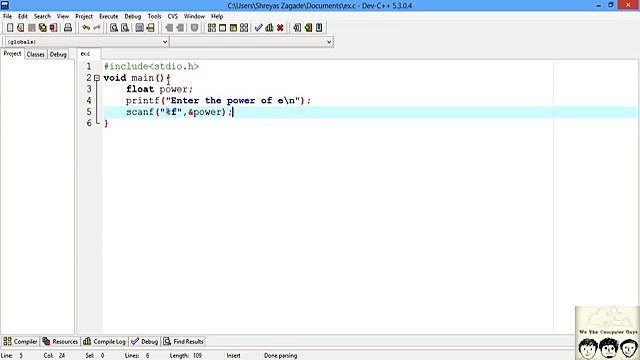Open the Edit menu

[23, 16]
